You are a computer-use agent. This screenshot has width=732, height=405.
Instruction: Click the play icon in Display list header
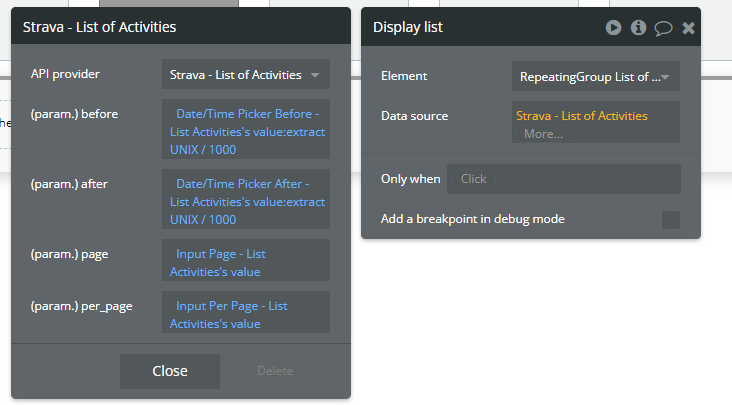[613, 27]
